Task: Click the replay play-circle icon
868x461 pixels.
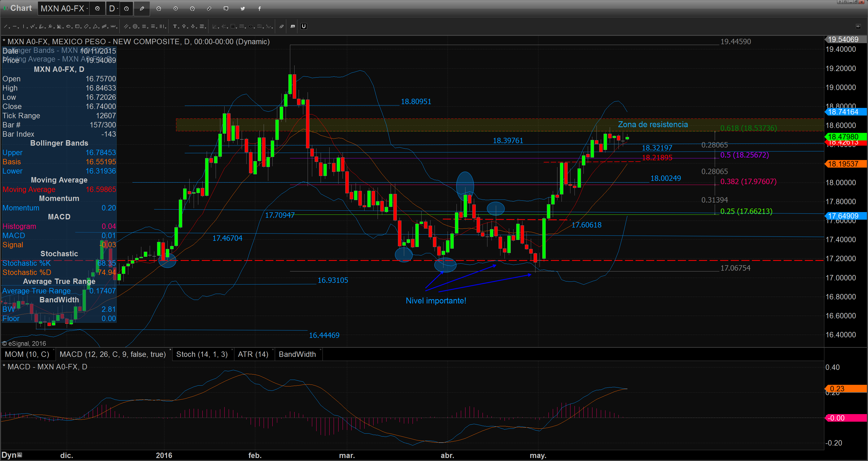Action: tap(175, 8)
